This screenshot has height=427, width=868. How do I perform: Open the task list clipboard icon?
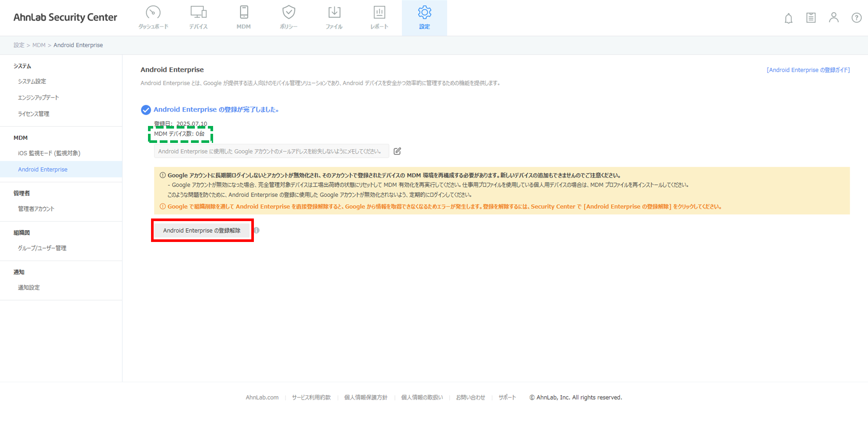811,18
